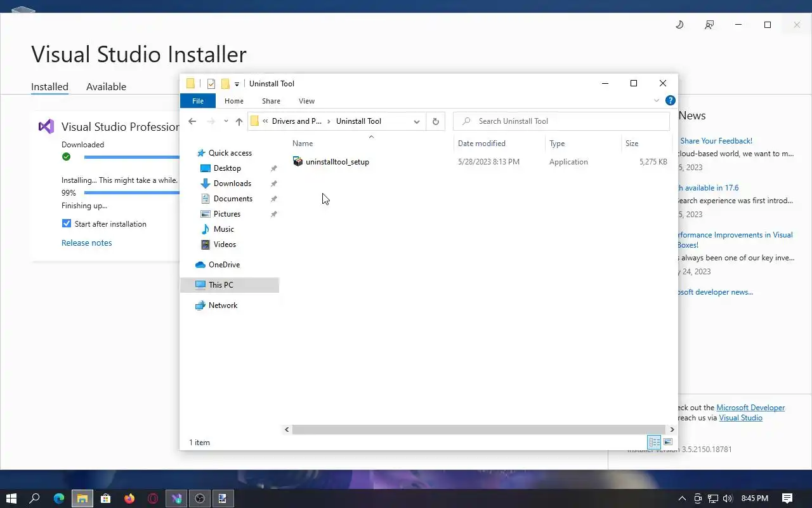Viewport: 812px width, 508px height.
Task: Expand the ribbon with the chevron
Action: point(657,100)
